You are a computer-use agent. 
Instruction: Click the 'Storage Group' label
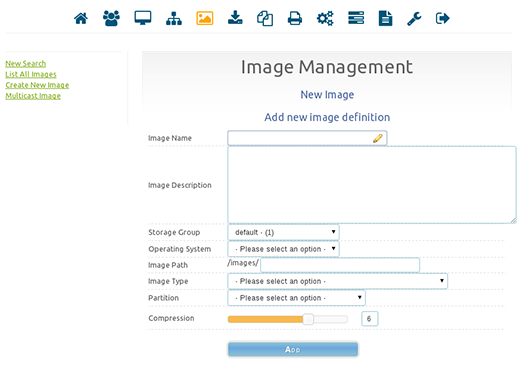(174, 232)
